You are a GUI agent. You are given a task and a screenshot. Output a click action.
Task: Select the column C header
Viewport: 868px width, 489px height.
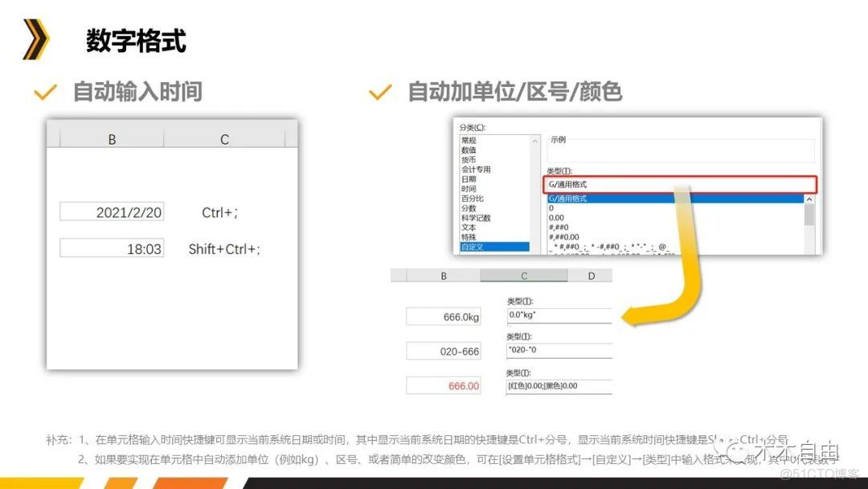523,275
